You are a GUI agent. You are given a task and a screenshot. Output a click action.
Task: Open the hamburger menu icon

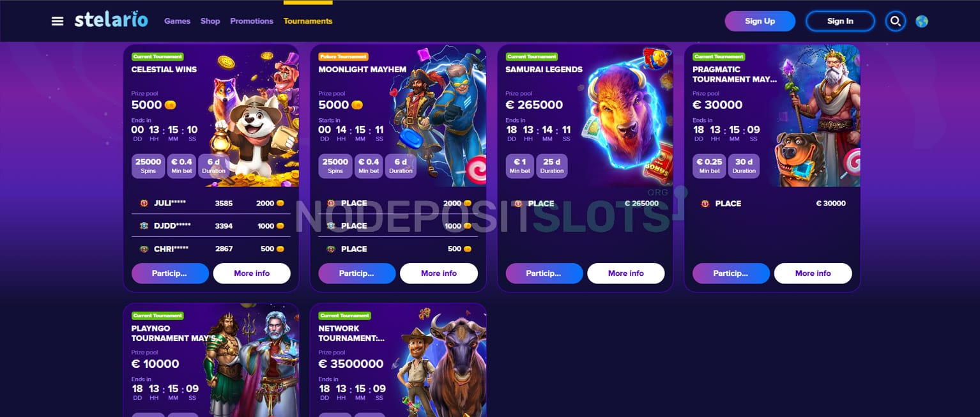[57, 21]
